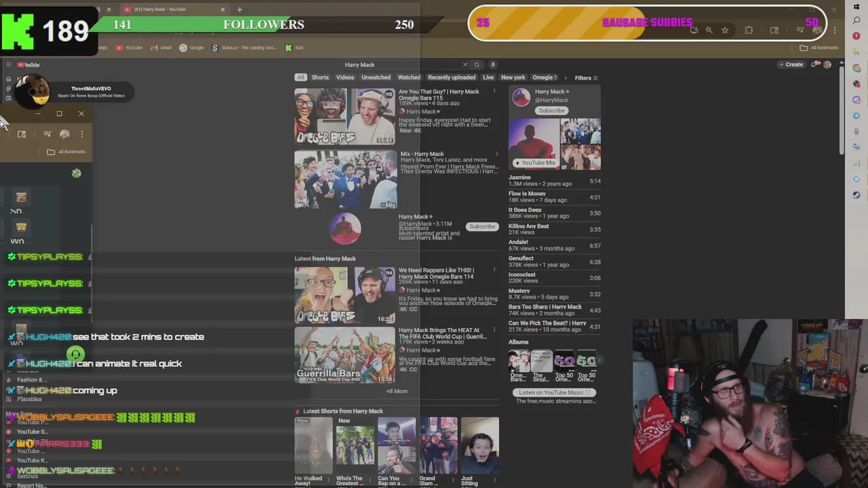Viewport: 868px width, 488px height.
Task: Open the Stake.us bookmark
Action: click(x=243, y=47)
